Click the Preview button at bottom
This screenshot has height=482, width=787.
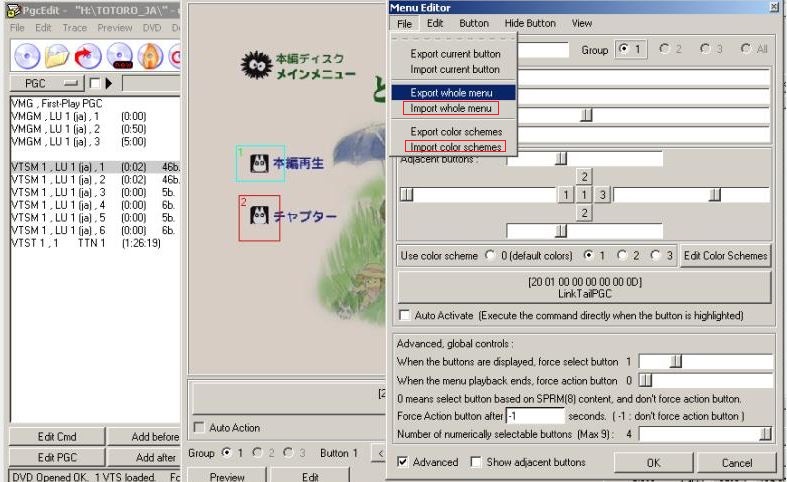[227, 475]
